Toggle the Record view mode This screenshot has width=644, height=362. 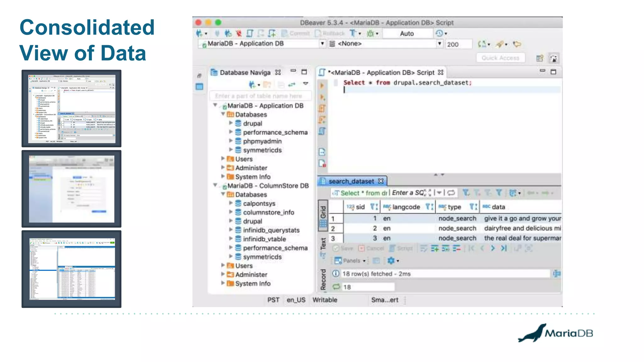click(323, 279)
